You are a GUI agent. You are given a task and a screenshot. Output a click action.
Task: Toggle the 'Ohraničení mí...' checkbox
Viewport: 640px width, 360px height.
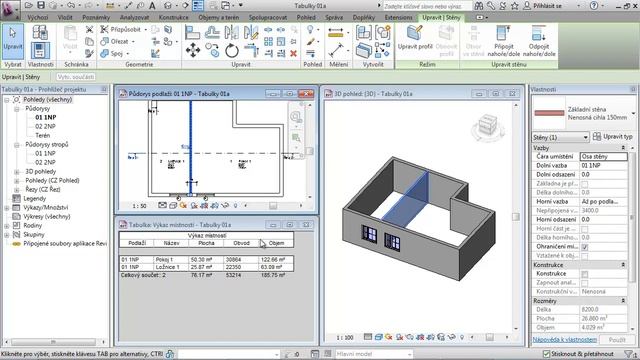click(x=585, y=247)
